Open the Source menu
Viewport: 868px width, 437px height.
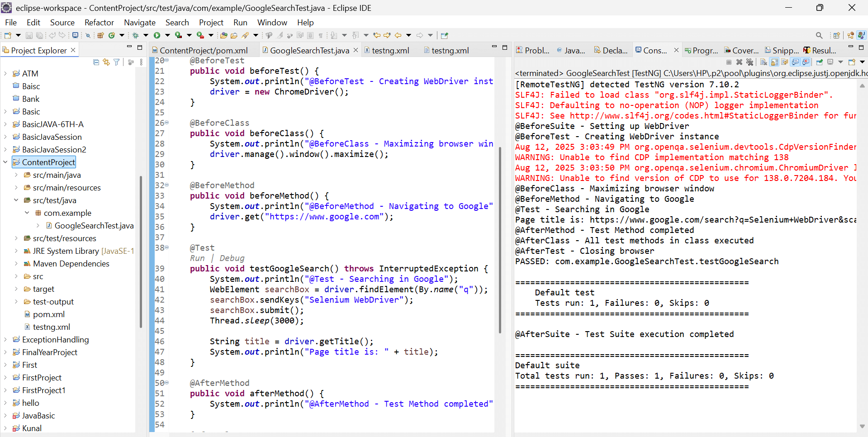click(62, 22)
